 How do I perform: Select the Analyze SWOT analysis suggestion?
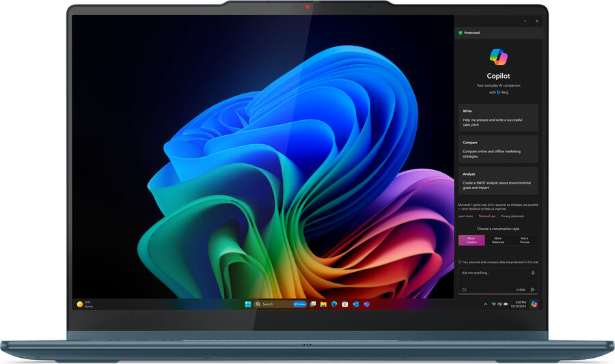point(498,180)
